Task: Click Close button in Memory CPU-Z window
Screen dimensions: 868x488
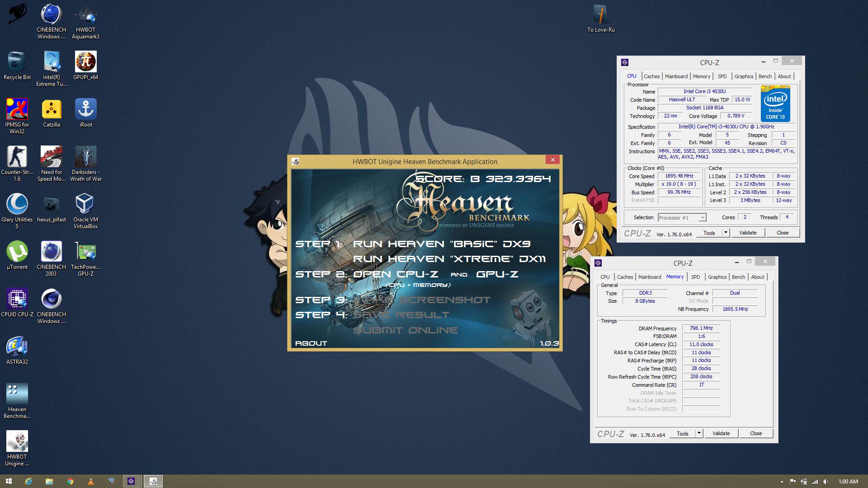Action: click(755, 433)
